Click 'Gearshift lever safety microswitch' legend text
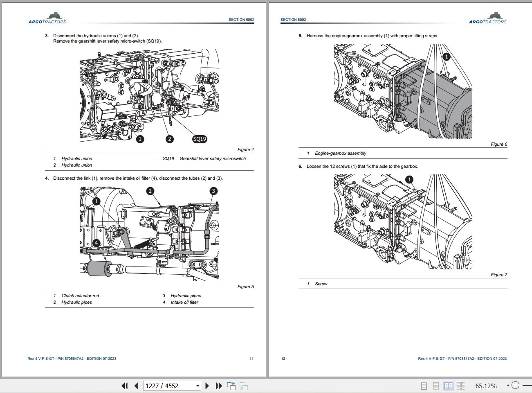Screen dimensions: 532x393 pyautogui.click(x=213, y=158)
